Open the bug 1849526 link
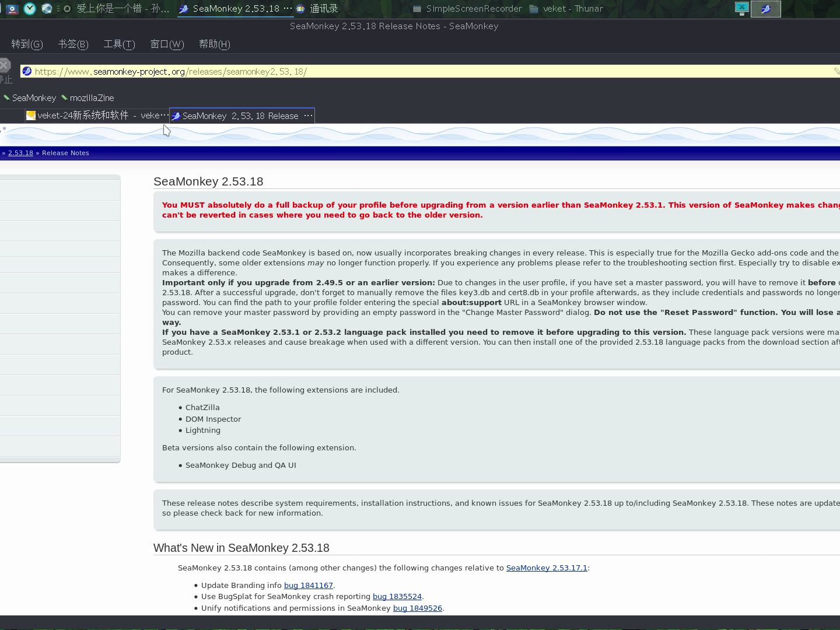The image size is (840, 630). click(x=418, y=608)
